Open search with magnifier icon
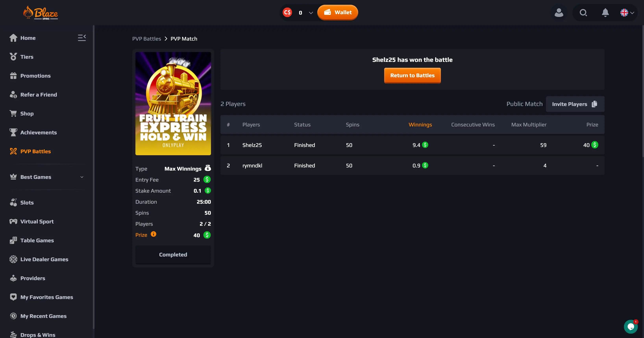 point(583,13)
